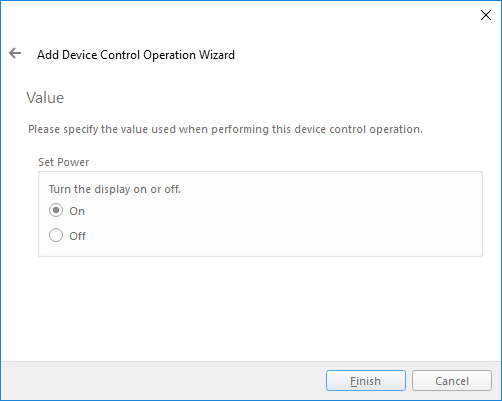Select the Off radio button

[x=56, y=235]
